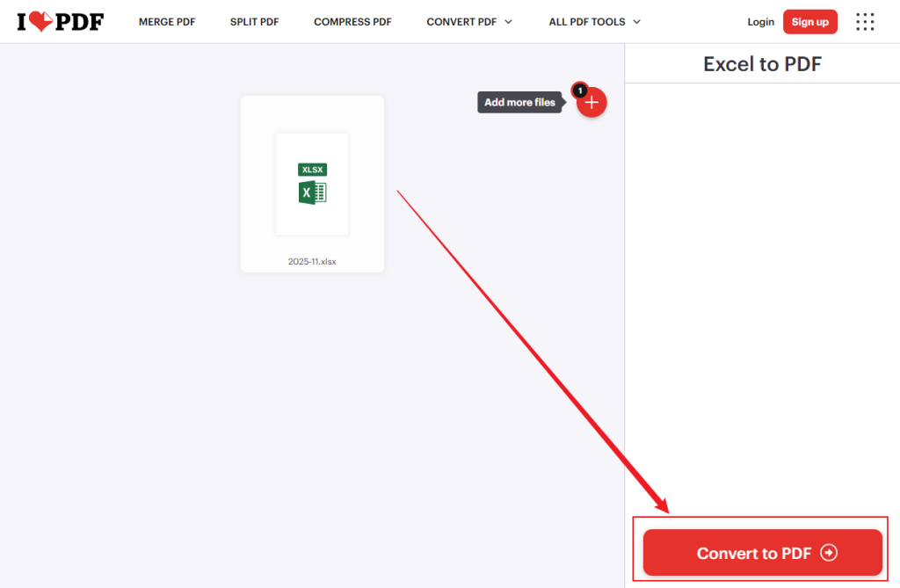Click the 2025-11.xlsx filename label
Viewport: 900px width, 588px height.
[x=312, y=261]
